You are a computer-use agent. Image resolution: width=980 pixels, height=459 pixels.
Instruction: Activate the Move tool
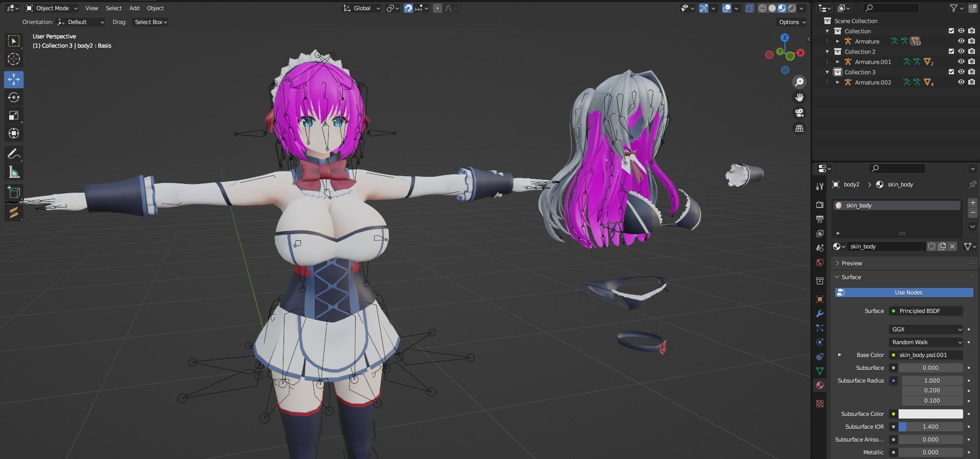[x=14, y=79]
